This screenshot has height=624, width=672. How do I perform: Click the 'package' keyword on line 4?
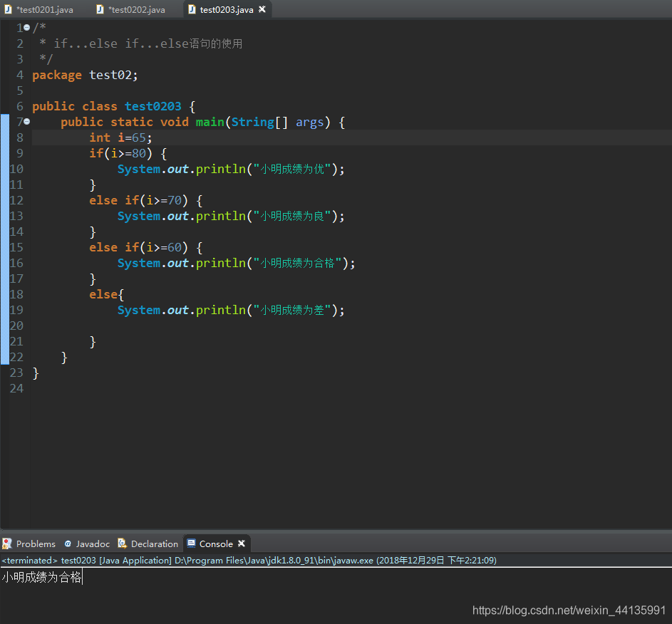pos(56,76)
